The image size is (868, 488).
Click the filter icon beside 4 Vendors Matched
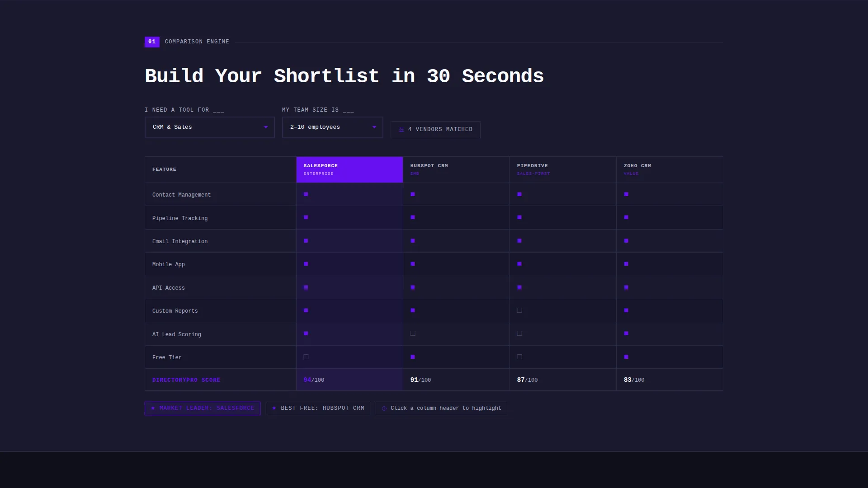point(401,130)
